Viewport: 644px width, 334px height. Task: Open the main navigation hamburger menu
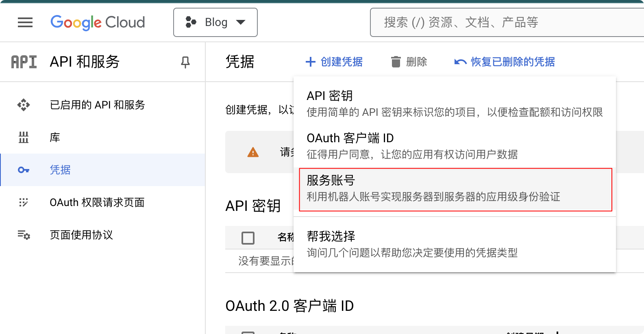tap(25, 22)
